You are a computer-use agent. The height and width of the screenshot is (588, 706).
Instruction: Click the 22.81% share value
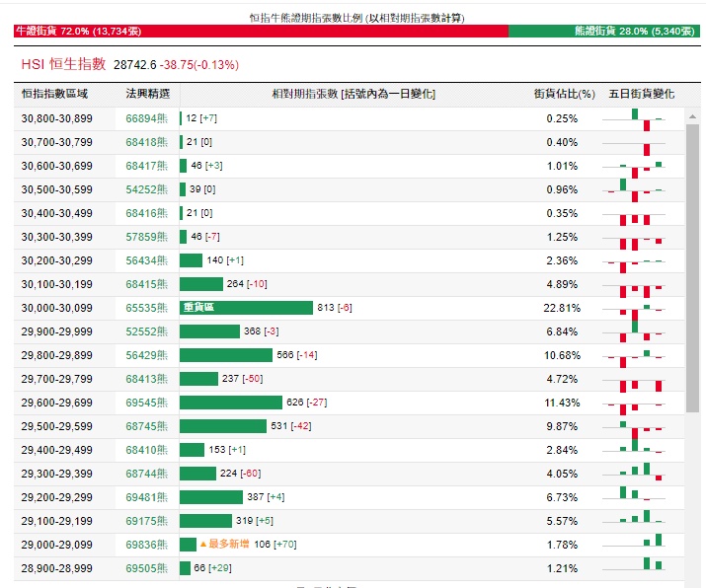tap(562, 308)
